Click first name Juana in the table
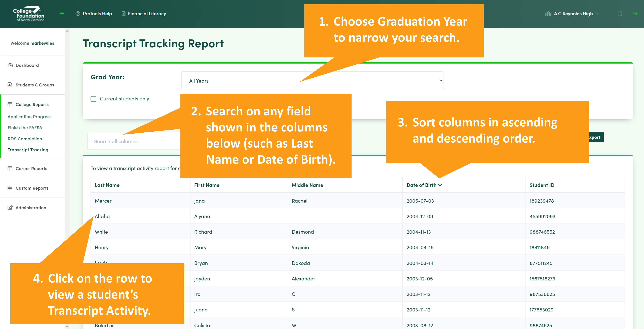This screenshot has width=644, height=329. click(201, 309)
